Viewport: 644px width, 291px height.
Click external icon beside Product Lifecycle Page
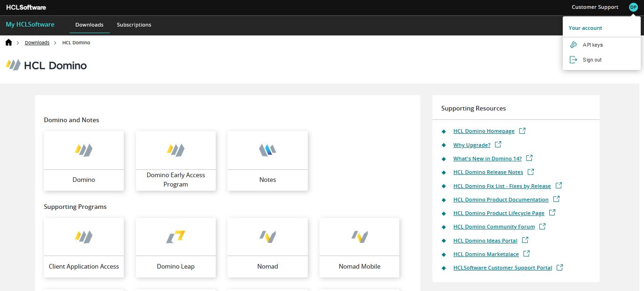552,213
